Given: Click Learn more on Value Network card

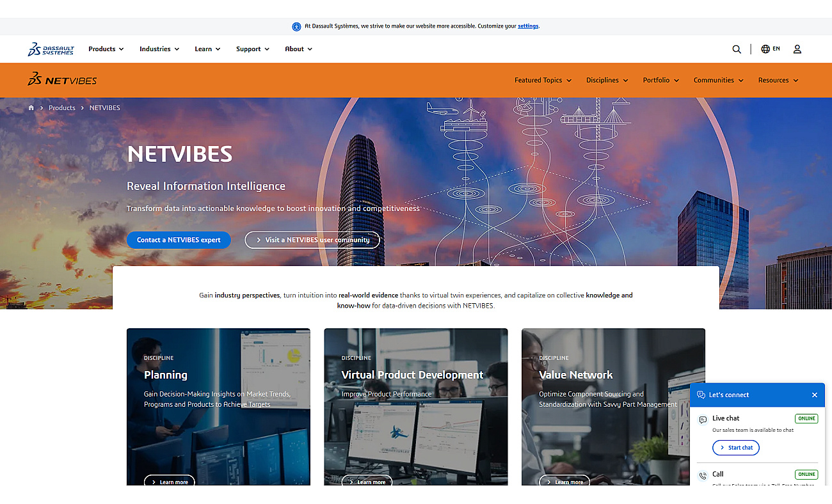Looking at the screenshot, I should (564, 481).
